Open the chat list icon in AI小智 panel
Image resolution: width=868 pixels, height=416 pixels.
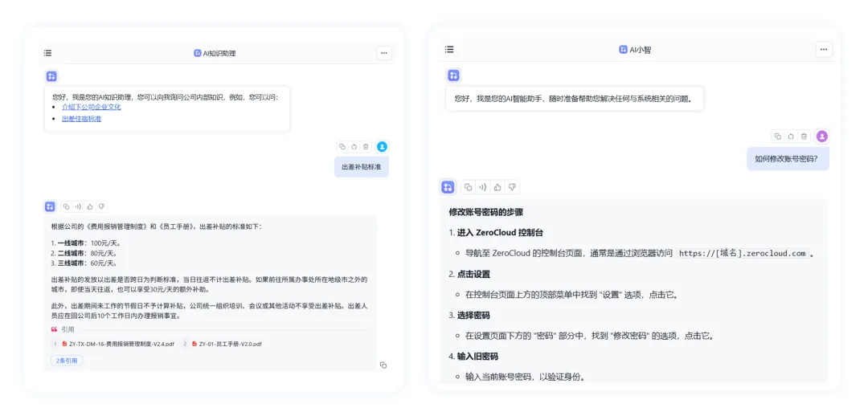[x=449, y=49]
